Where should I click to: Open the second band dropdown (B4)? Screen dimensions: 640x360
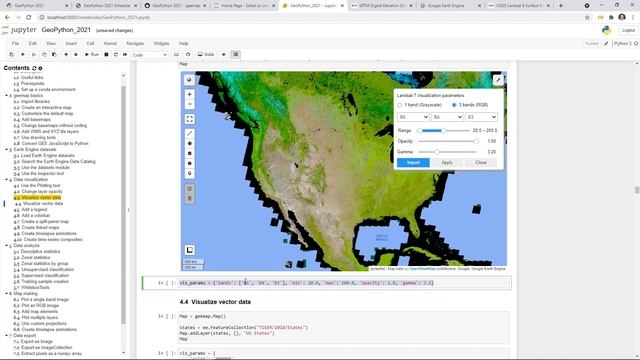[x=447, y=117]
